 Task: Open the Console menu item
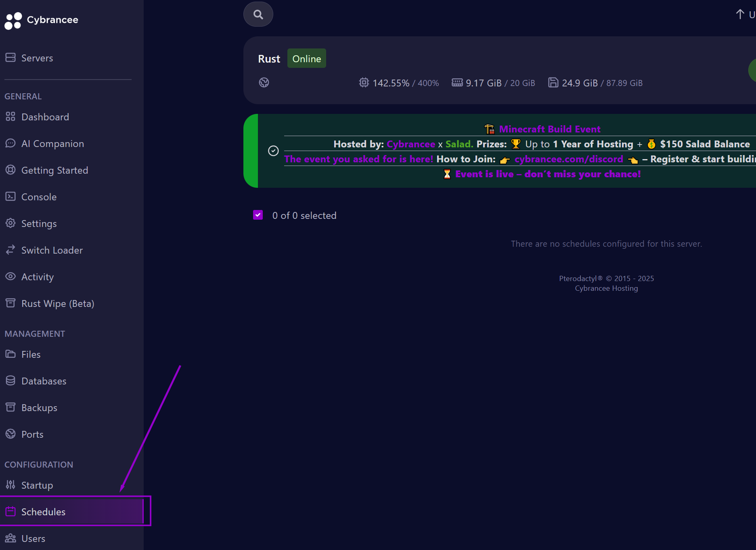click(x=39, y=197)
